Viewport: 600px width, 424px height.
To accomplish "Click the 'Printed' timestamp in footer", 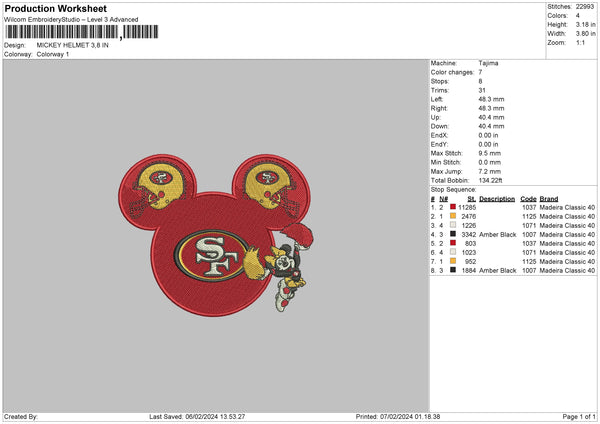I will [398, 416].
